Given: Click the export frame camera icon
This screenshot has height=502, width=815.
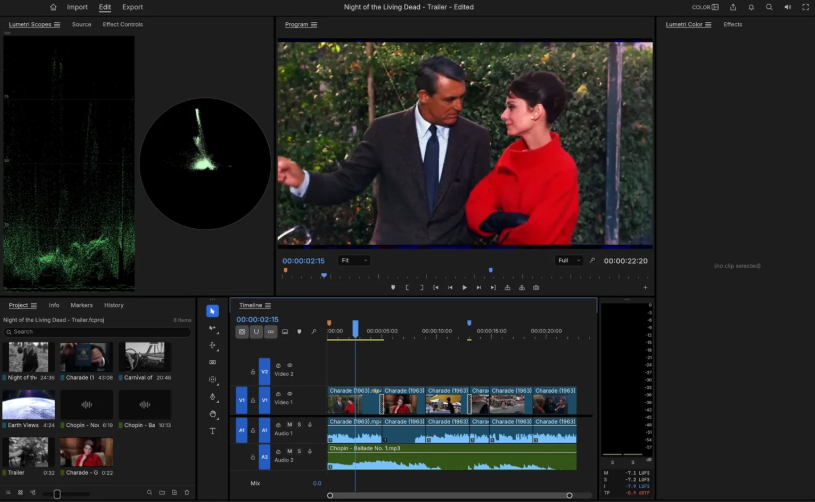Looking at the screenshot, I should [x=536, y=287].
